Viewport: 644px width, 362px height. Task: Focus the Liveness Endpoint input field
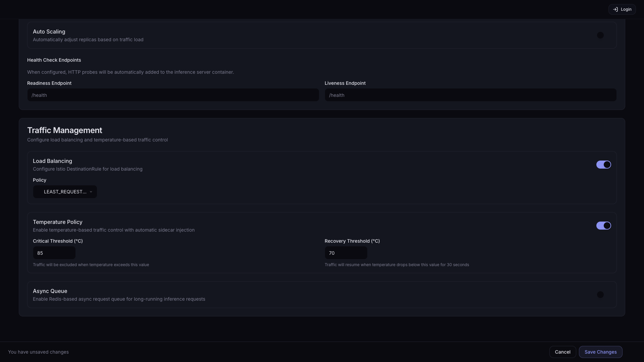coord(471,95)
